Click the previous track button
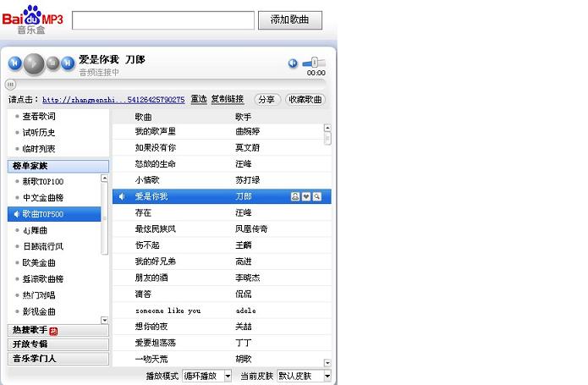 click(14, 63)
